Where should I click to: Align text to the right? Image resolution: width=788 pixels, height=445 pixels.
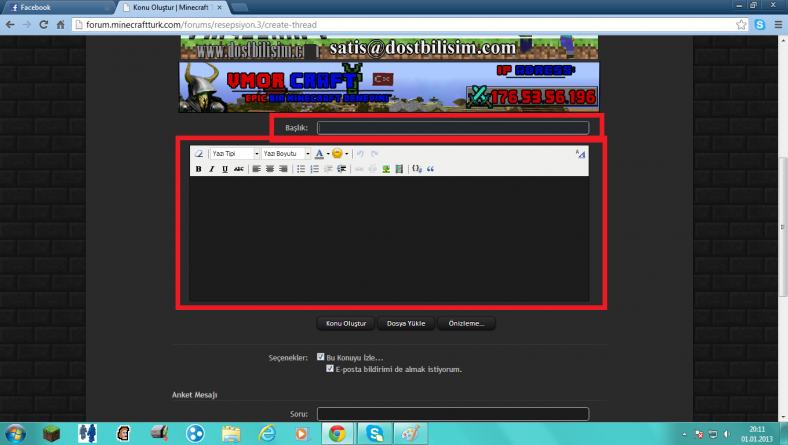coord(283,169)
